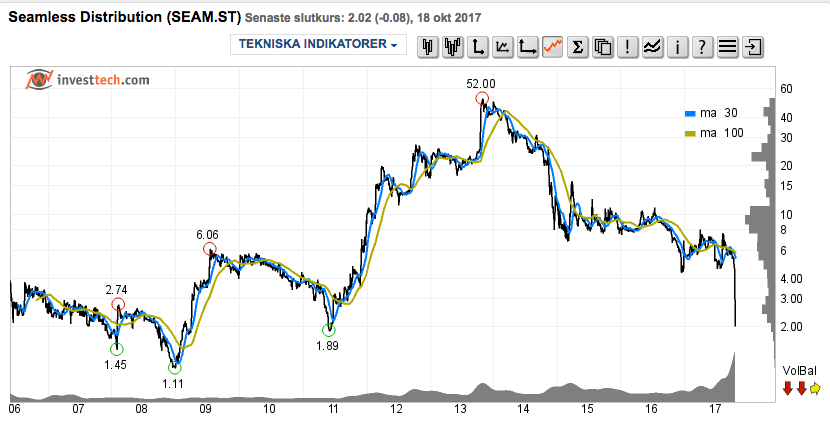
Task: Click the VolBal label
Action: tap(799, 371)
